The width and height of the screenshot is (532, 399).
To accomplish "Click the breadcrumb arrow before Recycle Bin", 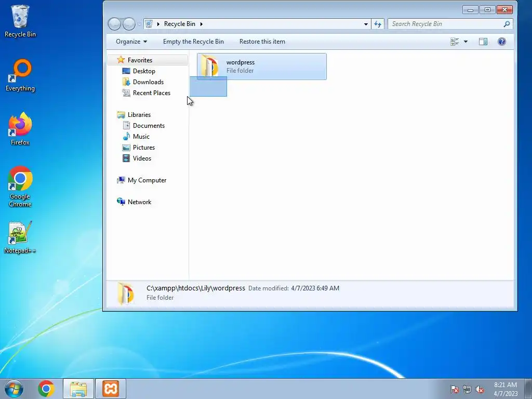I will click(158, 24).
